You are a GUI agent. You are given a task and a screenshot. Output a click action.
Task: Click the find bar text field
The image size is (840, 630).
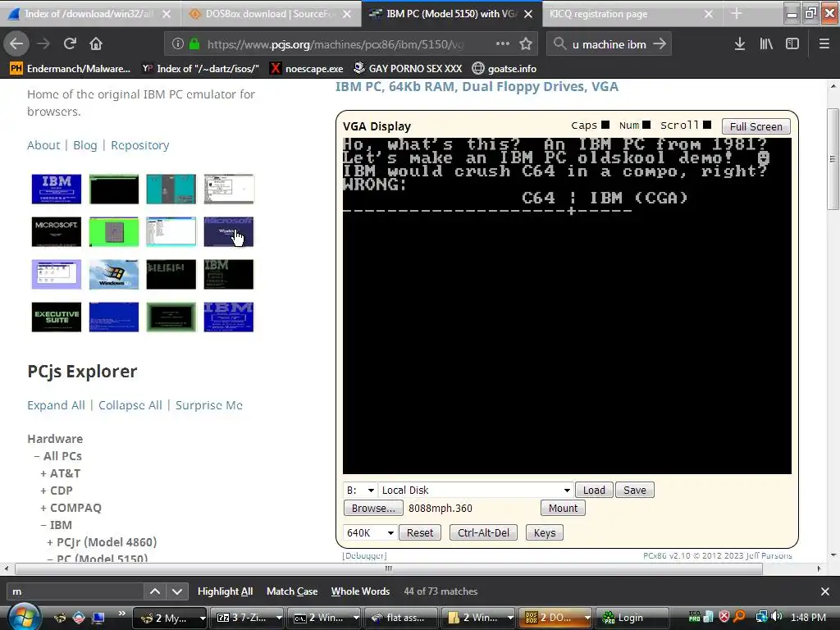75,591
